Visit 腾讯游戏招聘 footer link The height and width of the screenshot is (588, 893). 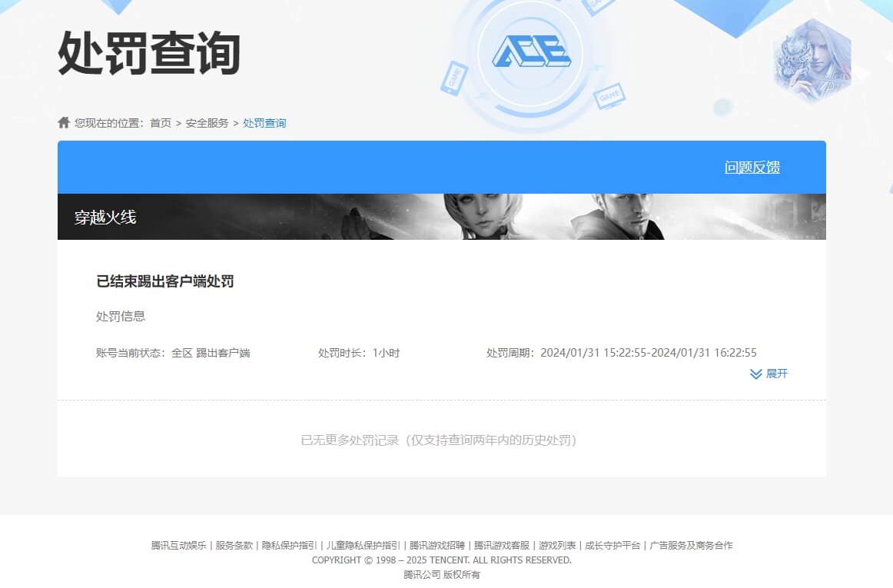point(437,546)
